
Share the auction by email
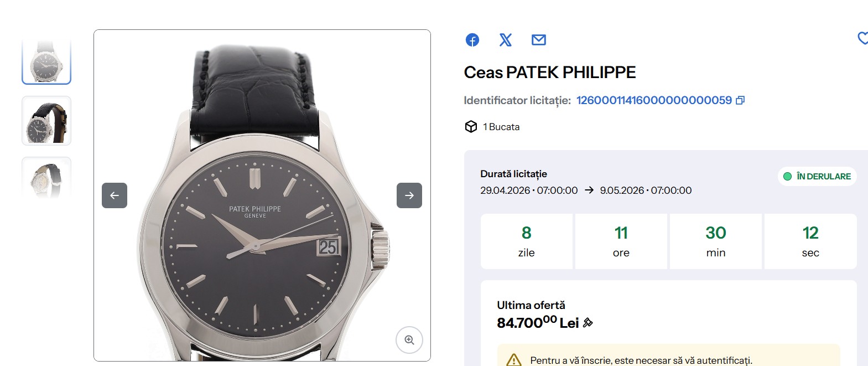tap(538, 40)
